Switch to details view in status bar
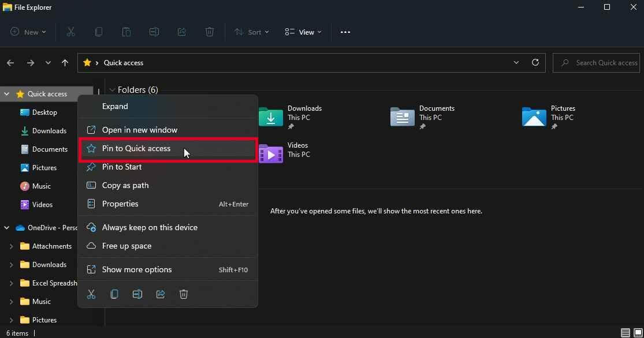Viewport: 644px width, 338px height. (x=626, y=333)
